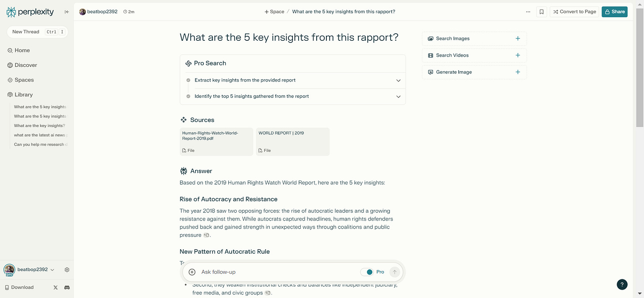Open library thread 'Can you help me research'
This screenshot has width=644, height=298.
coord(41,144)
